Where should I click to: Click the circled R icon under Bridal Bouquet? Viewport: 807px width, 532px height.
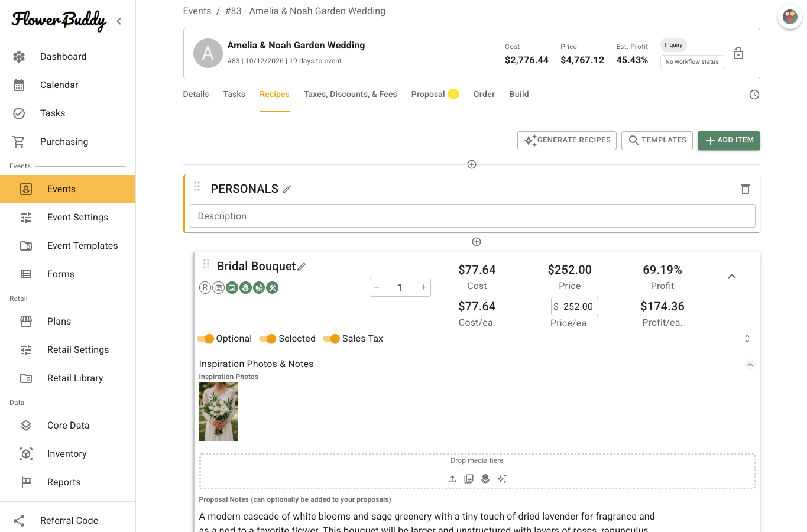(x=205, y=288)
